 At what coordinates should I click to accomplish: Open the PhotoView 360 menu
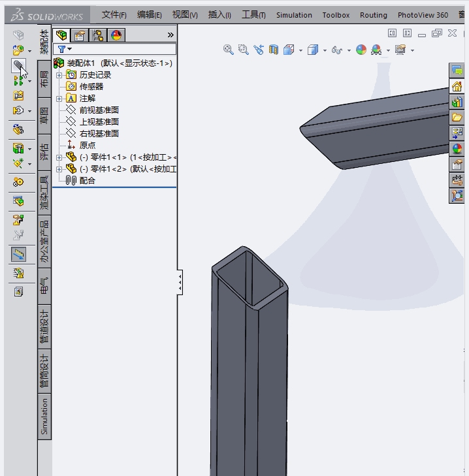(423, 15)
